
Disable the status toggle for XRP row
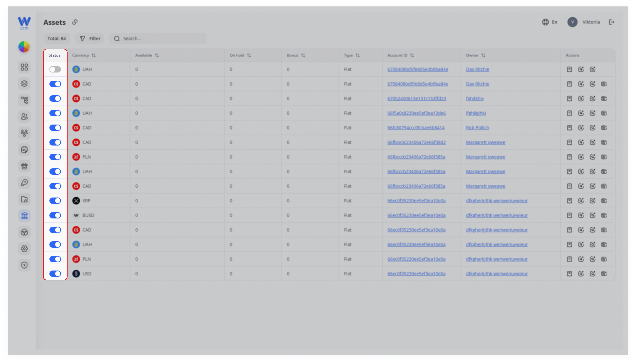[x=55, y=201]
